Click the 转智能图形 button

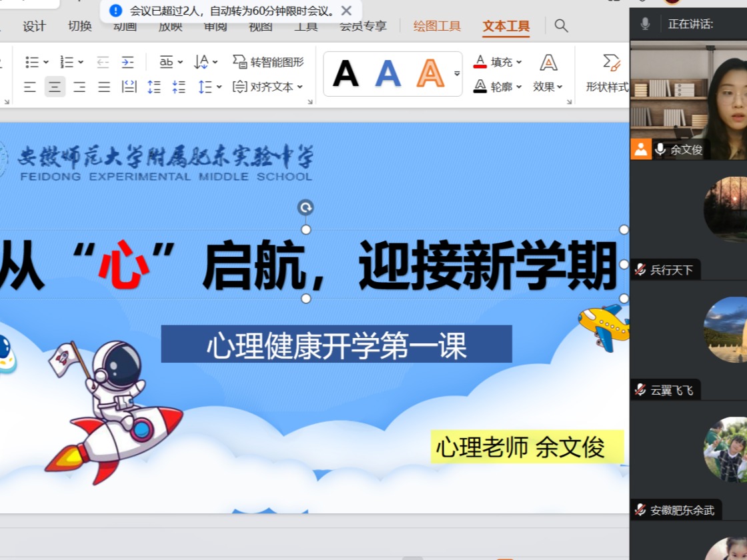pyautogui.click(x=268, y=62)
